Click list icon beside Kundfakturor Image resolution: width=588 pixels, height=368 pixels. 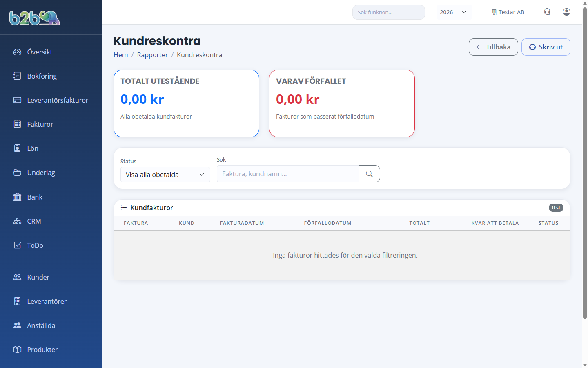(124, 208)
